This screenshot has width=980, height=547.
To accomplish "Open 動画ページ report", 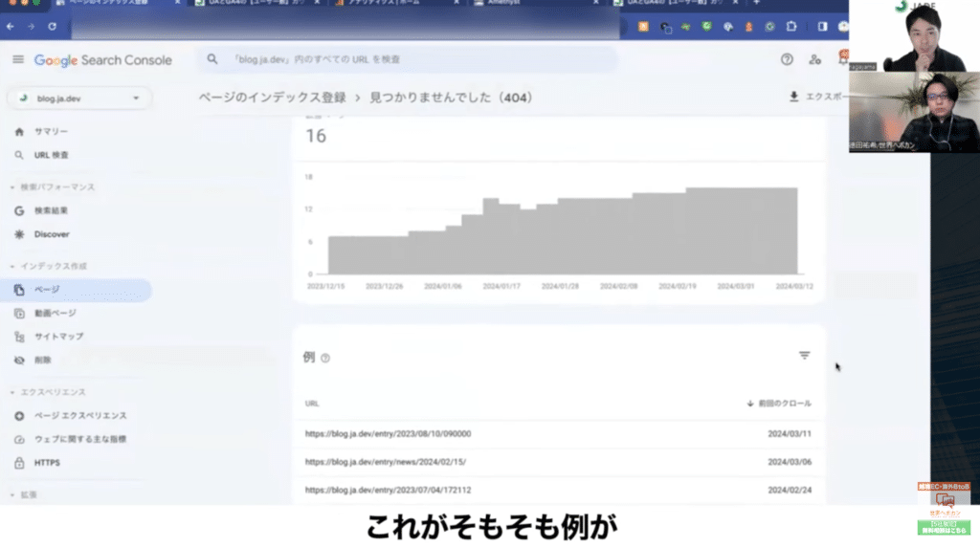I will [55, 314].
